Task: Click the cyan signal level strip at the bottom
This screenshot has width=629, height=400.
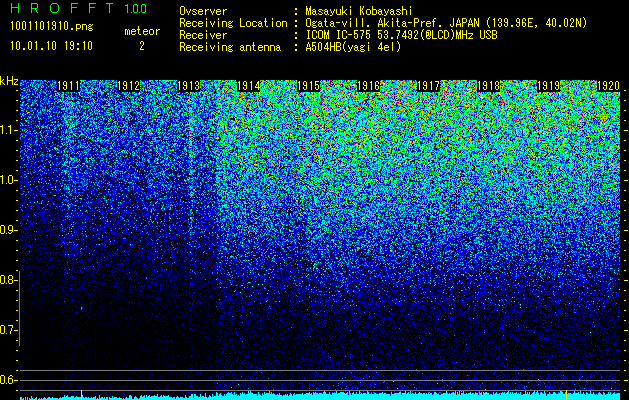Action: 320,396
